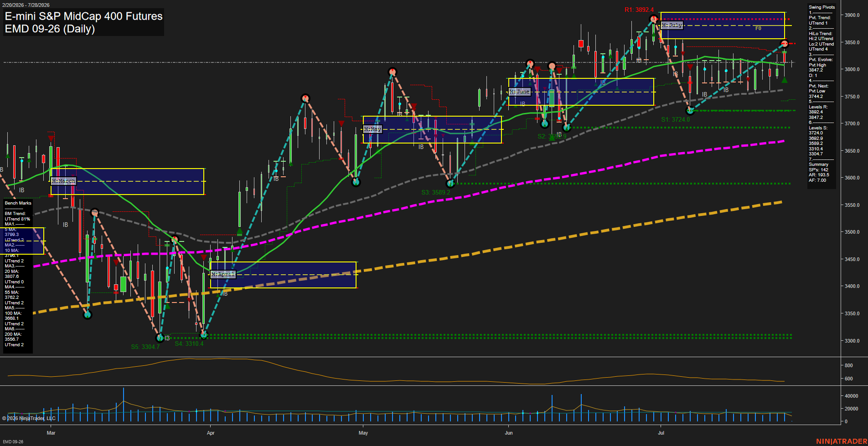This screenshot has width=868, height=446.
Task: Click the S4: 3310.4 support label
Action: tap(189, 343)
